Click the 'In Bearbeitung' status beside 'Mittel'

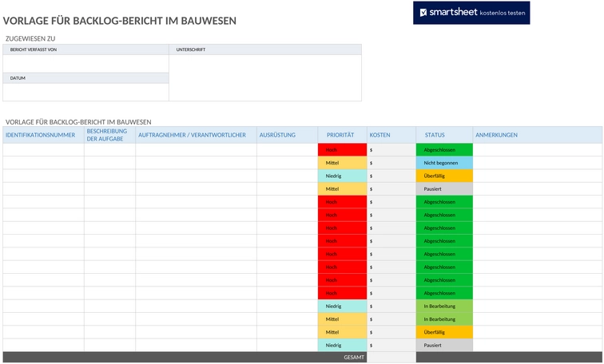pos(444,319)
